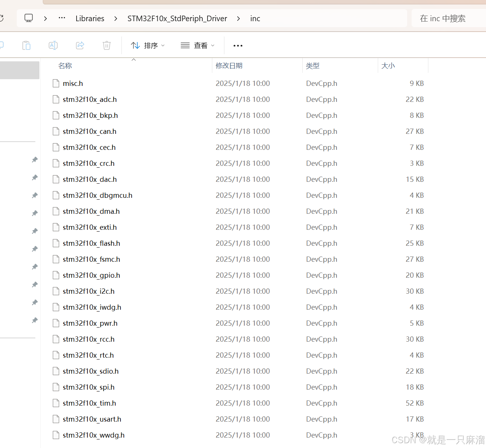Image resolution: width=486 pixels, height=448 pixels.
Task: Sort by the Size (大小) column header
Action: [x=388, y=66]
